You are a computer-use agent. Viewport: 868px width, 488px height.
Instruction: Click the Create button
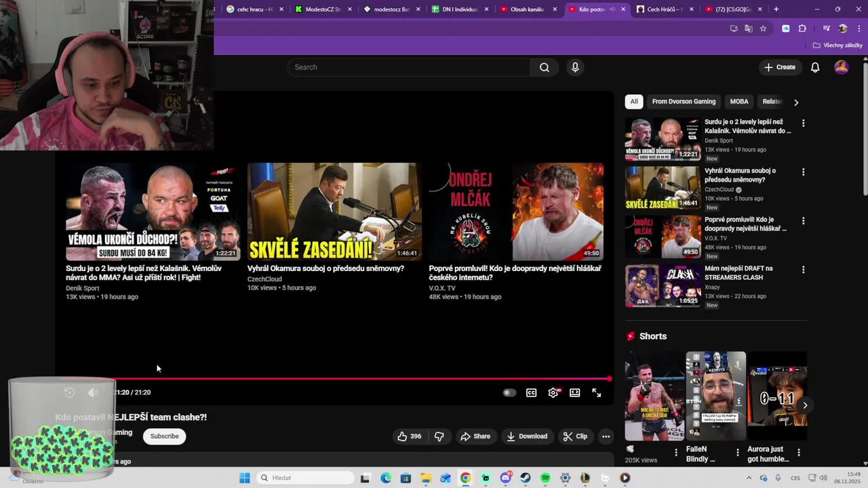779,67
